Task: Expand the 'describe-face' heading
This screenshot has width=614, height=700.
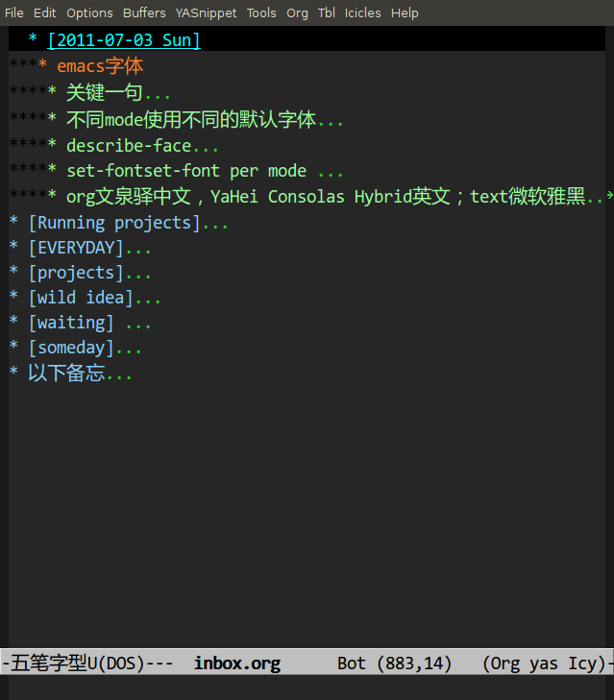Action: (x=129, y=146)
